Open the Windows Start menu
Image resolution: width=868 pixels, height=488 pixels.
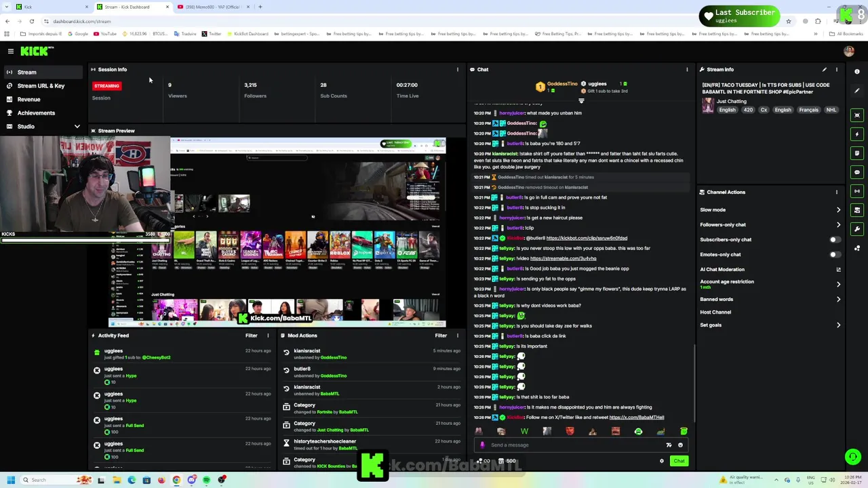[10, 480]
